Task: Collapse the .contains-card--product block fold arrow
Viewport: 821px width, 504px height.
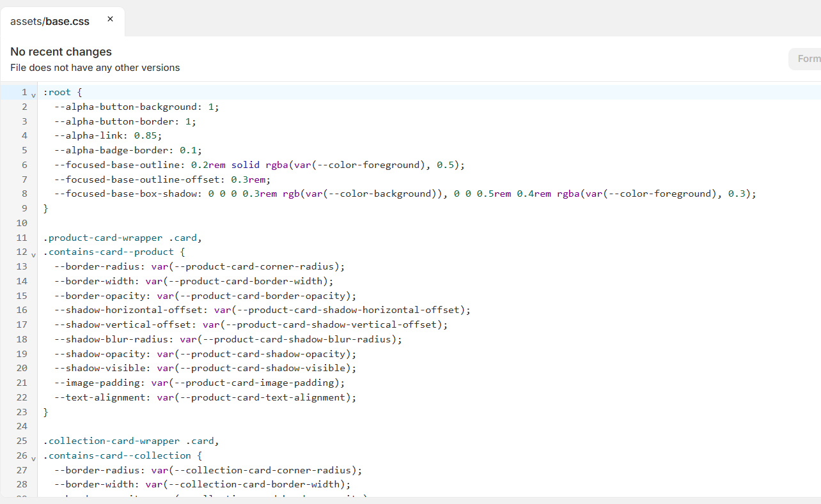Action: (33, 254)
